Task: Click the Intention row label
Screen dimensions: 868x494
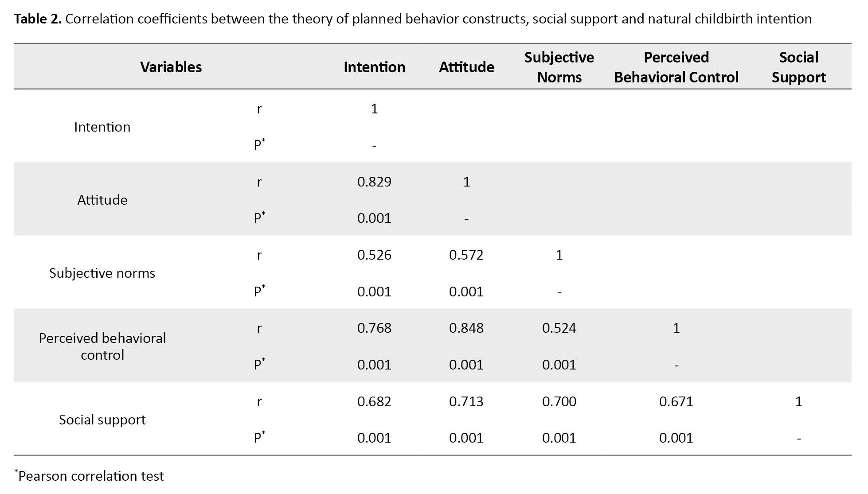Action: (x=102, y=127)
